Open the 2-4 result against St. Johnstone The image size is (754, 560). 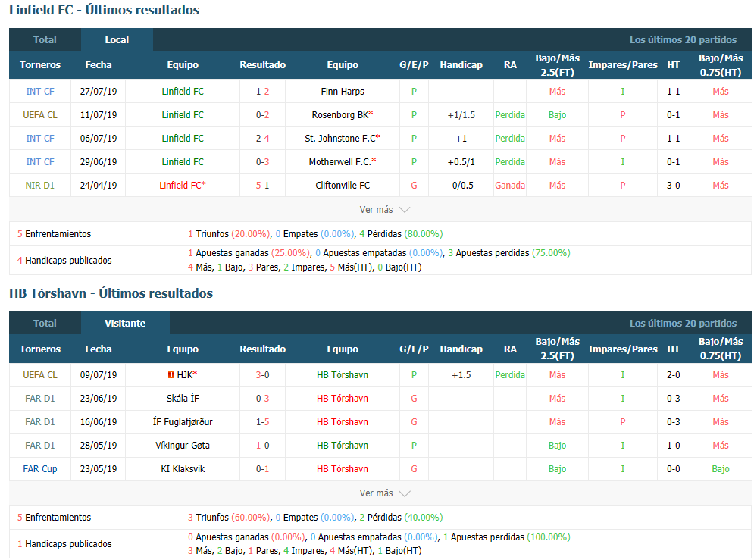click(x=262, y=139)
